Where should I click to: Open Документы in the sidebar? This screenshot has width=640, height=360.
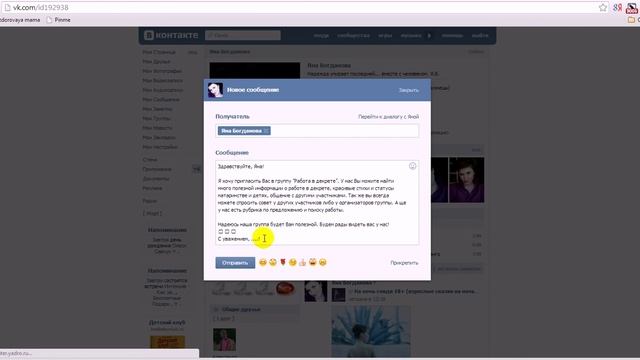click(x=156, y=179)
